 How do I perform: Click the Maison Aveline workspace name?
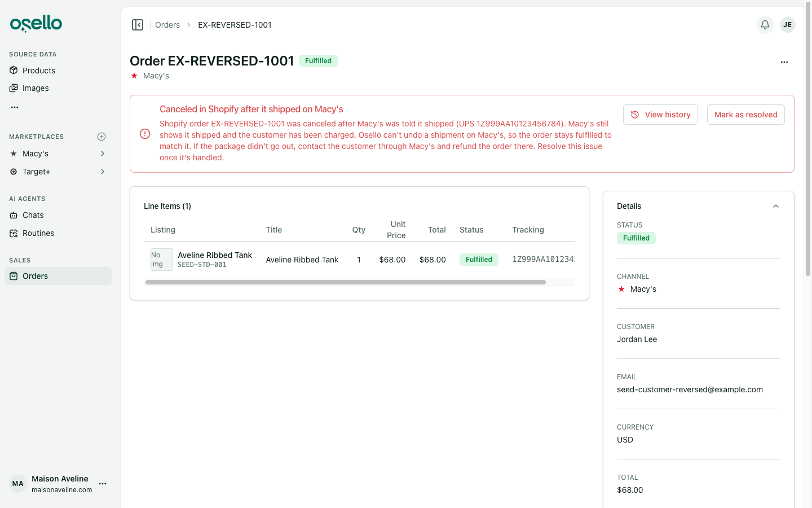[x=60, y=479]
